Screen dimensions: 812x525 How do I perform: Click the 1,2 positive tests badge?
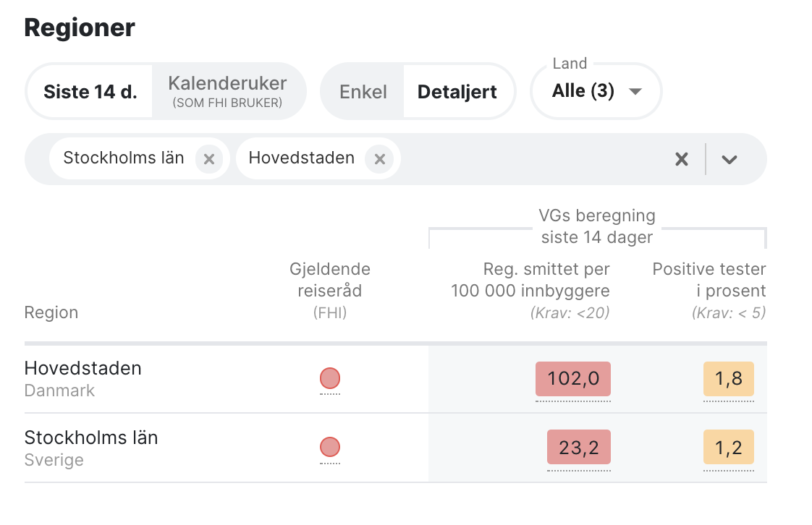point(729,448)
